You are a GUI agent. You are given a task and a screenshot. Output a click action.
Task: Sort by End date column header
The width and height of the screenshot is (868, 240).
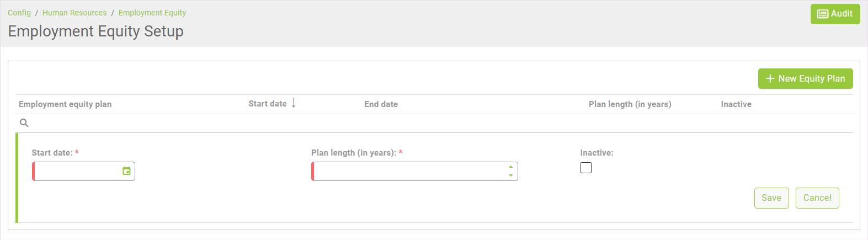381,104
